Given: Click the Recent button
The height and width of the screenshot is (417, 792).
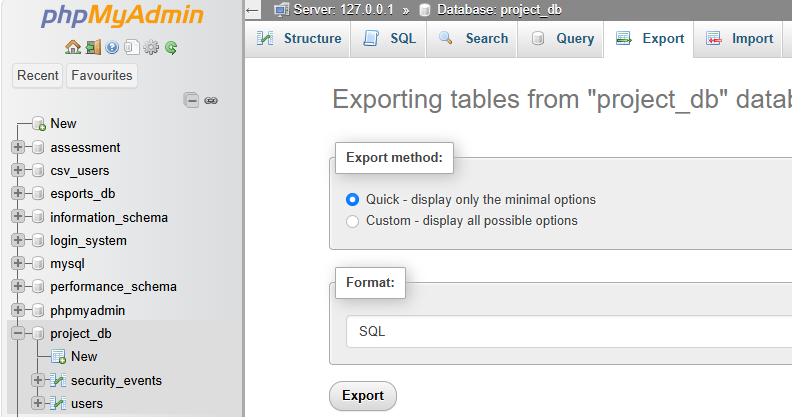Looking at the screenshot, I should pos(38,76).
